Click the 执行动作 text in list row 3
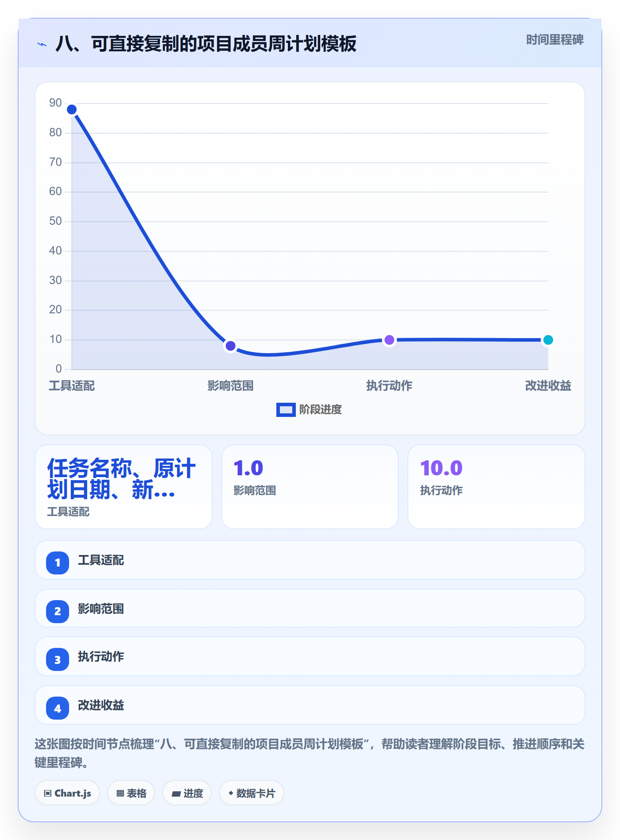 click(101, 657)
